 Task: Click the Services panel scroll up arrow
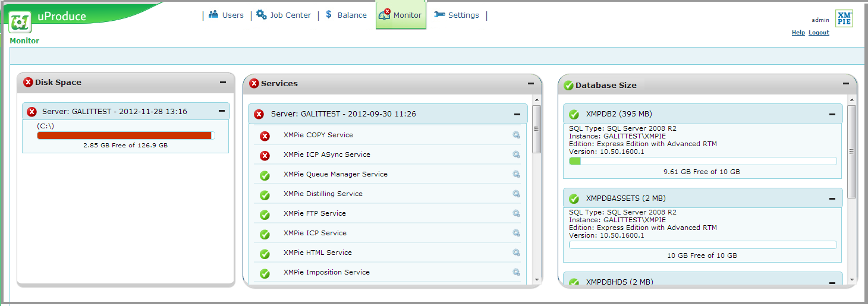536,100
